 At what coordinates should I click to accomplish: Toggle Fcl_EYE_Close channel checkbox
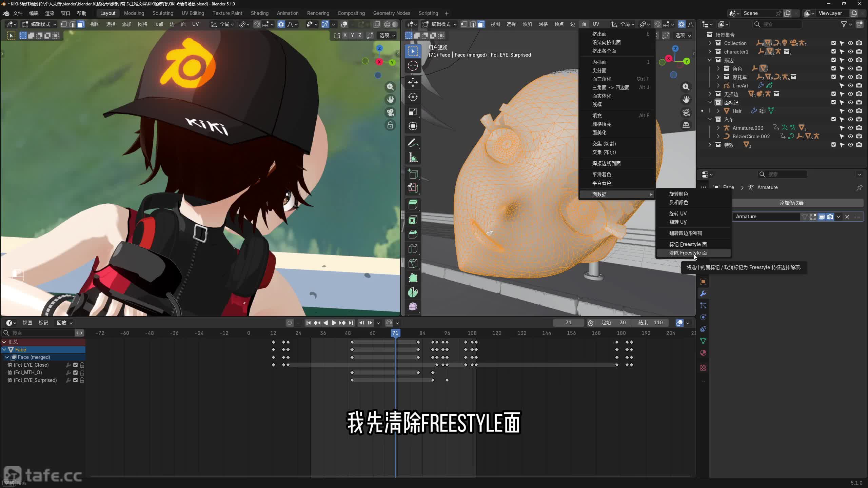click(x=76, y=365)
